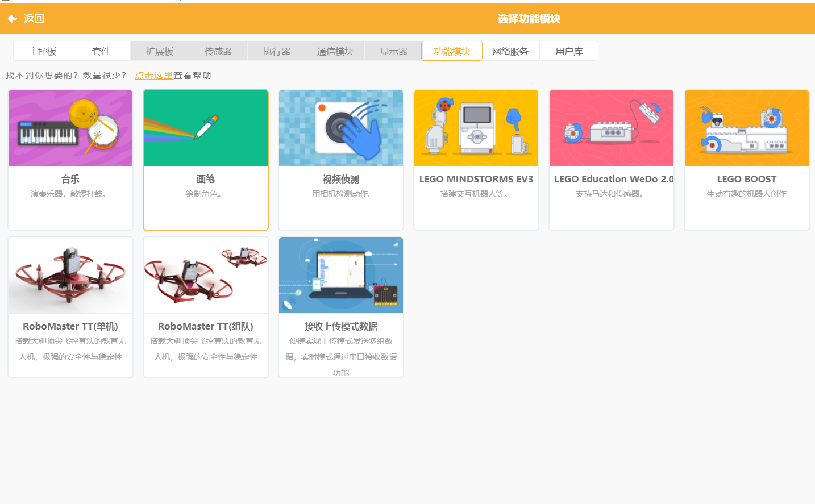Click the 搭建交互机器人等。 description
This screenshot has width=815, height=504.
(476, 194)
